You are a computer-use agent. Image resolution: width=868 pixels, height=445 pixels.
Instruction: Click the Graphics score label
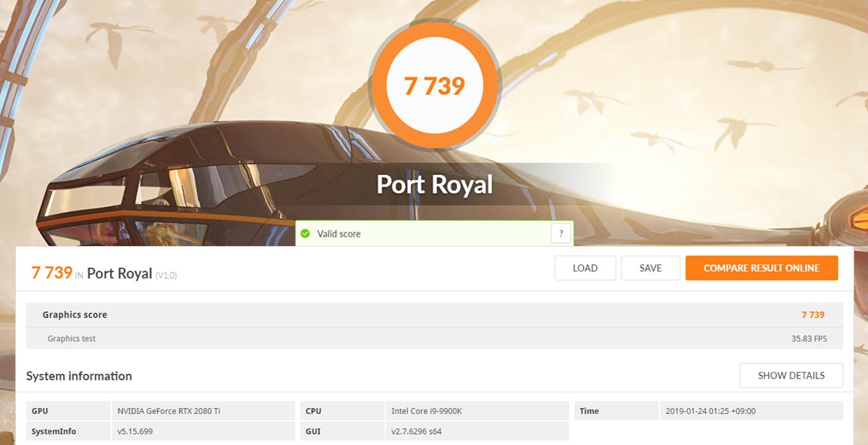pyautogui.click(x=75, y=315)
